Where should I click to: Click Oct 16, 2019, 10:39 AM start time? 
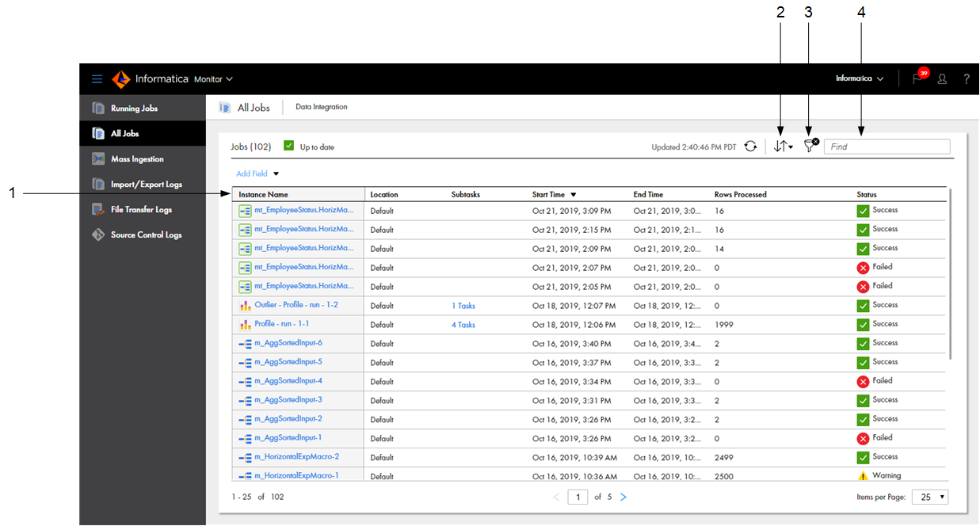click(x=575, y=458)
